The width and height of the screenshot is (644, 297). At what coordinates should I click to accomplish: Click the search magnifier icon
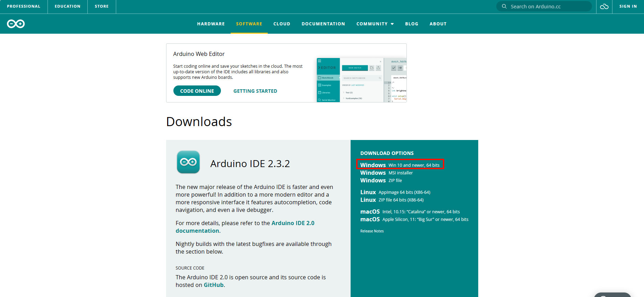click(x=504, y=6)
